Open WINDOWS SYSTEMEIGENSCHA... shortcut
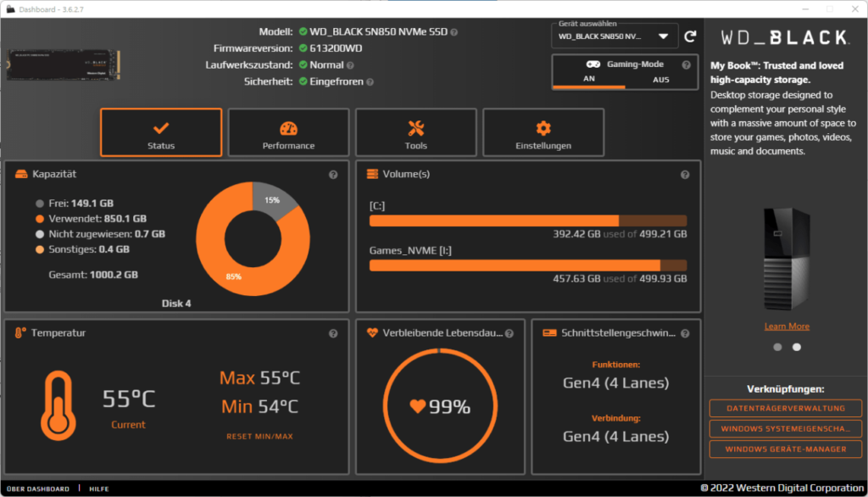The width and height of the screenshot is (868, 497). [x=786, y=429]
